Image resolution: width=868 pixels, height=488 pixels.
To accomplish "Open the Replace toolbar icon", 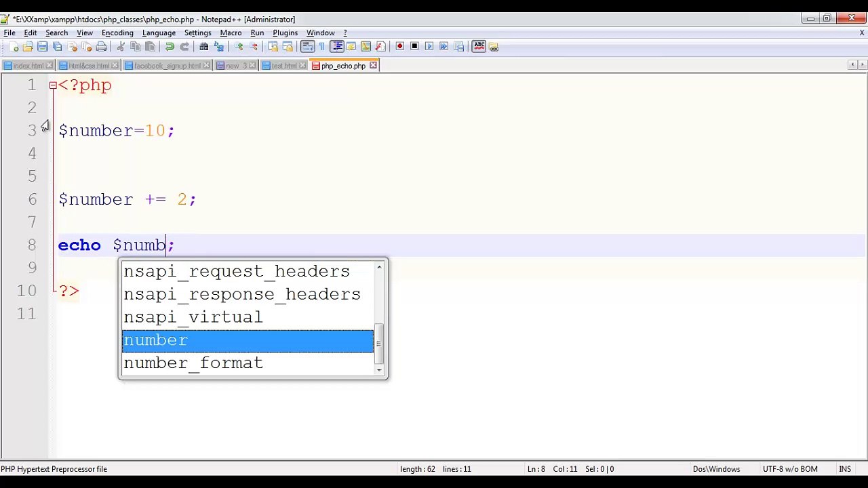I will tap(218, 47).
